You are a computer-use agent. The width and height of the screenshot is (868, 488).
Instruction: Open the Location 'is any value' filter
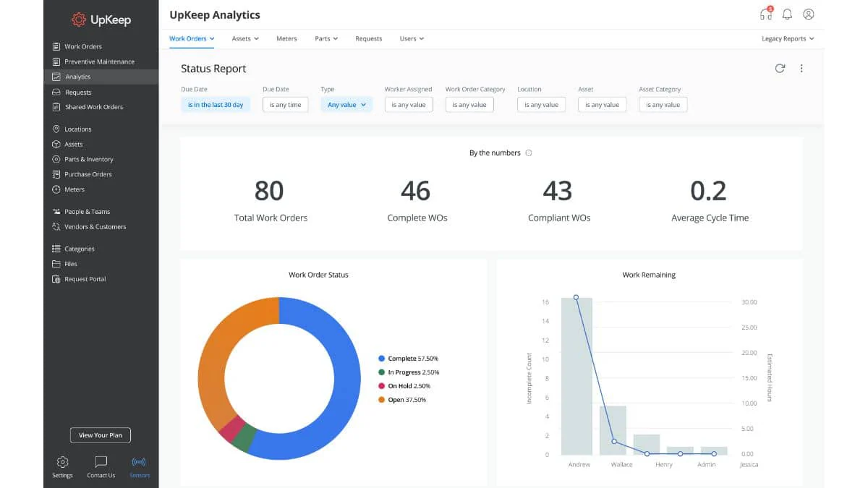coord(541,105)
